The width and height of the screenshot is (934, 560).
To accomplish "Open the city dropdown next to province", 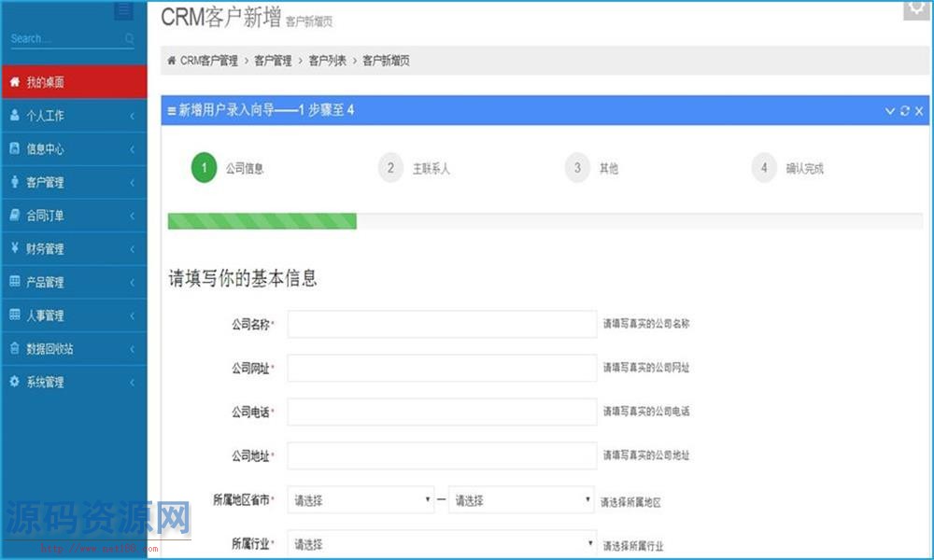I will [x=521, y=500].
